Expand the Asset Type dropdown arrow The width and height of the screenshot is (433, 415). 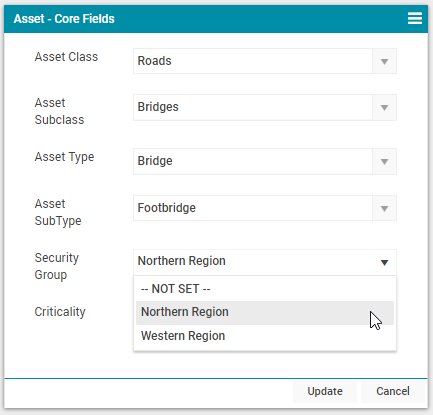point(384,161)
